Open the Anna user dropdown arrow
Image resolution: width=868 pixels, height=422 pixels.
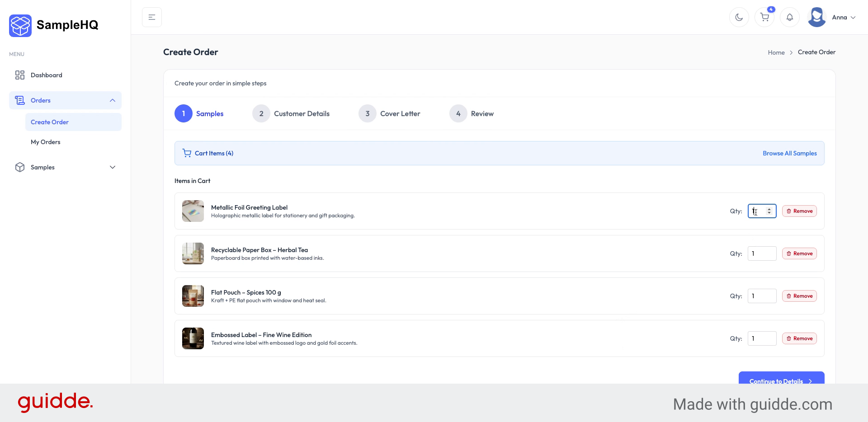coord(853,18)
